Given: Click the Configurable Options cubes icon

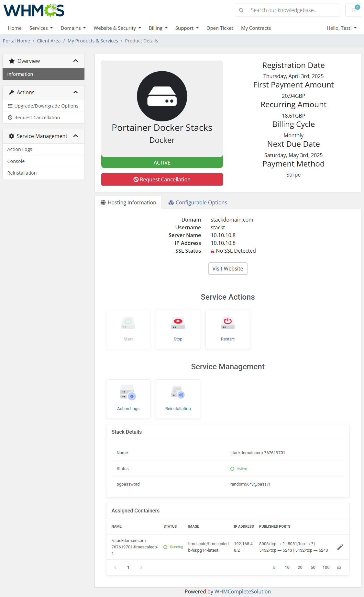Looking at the screenshot, I should click(x=171, y=202).
